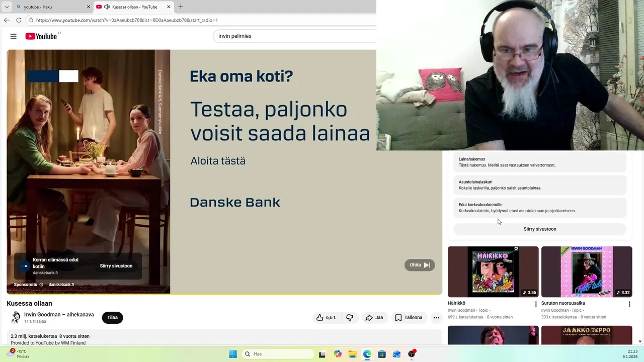Open the Jaakko Teppo video thumbnail
This screenshot has width=644, height=362.
tap(587, 335)
